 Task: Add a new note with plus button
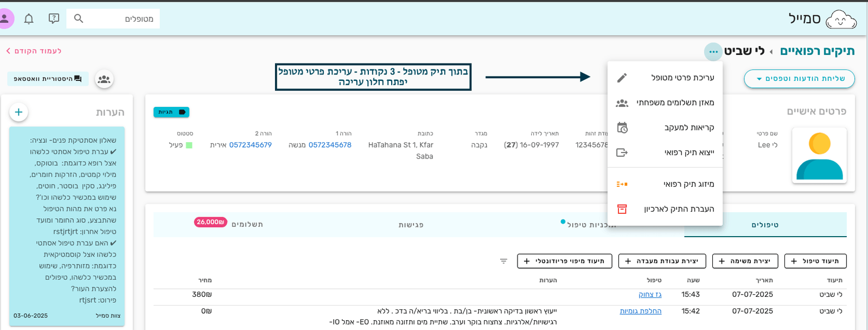18,112
